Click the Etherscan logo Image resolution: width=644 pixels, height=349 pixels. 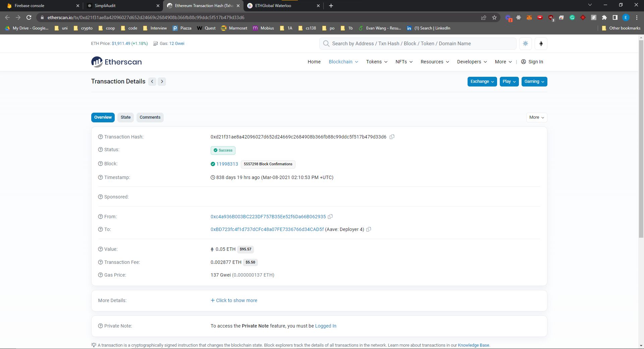pyautogui.click(x=116, y=62)
